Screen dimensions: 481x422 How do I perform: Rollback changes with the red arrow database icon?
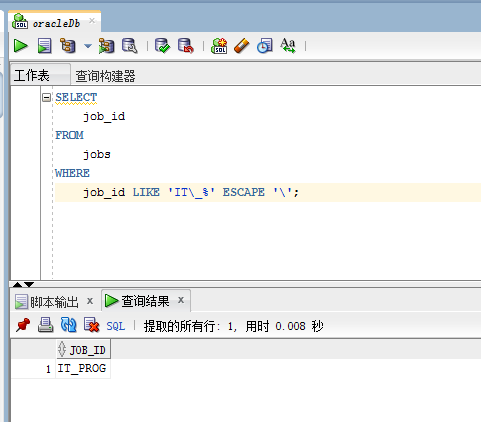tap(185, 46)
